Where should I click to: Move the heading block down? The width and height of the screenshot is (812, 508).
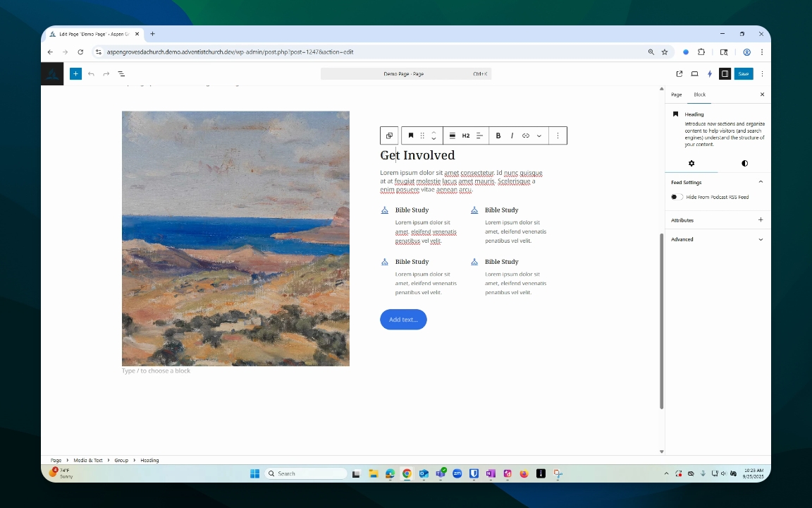[434, 139]
